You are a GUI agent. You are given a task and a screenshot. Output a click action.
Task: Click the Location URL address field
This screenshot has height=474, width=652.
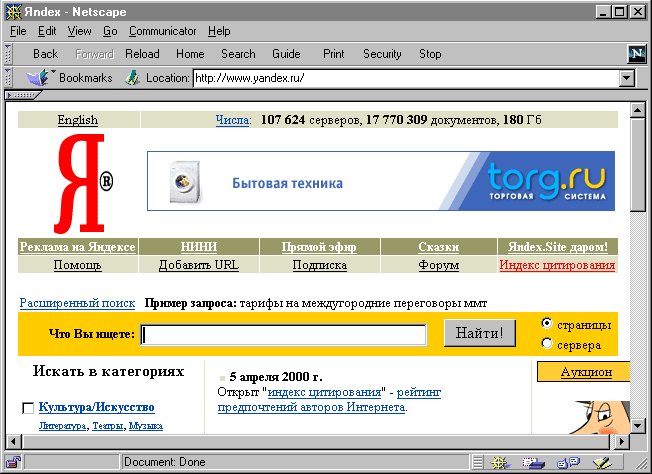(406, 78)
